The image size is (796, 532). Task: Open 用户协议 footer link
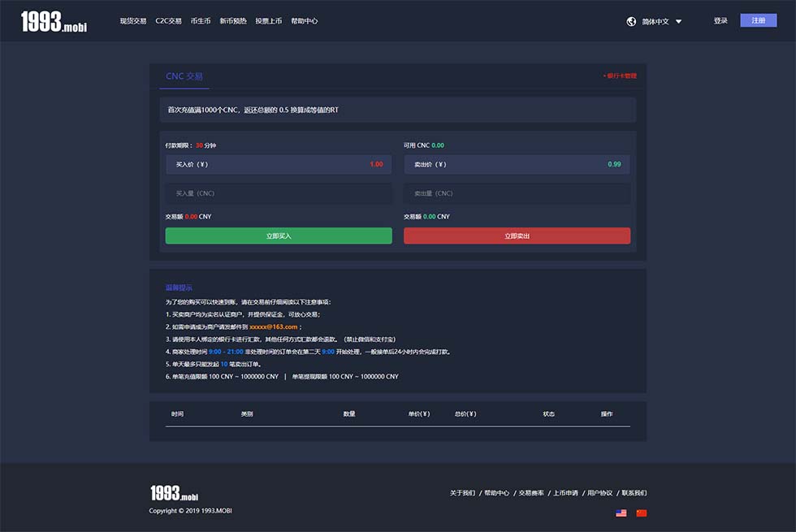[600, 493]
